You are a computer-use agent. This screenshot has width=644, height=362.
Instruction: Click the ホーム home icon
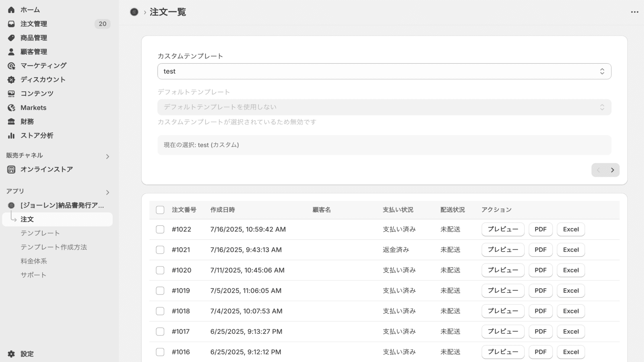point(11,10)
